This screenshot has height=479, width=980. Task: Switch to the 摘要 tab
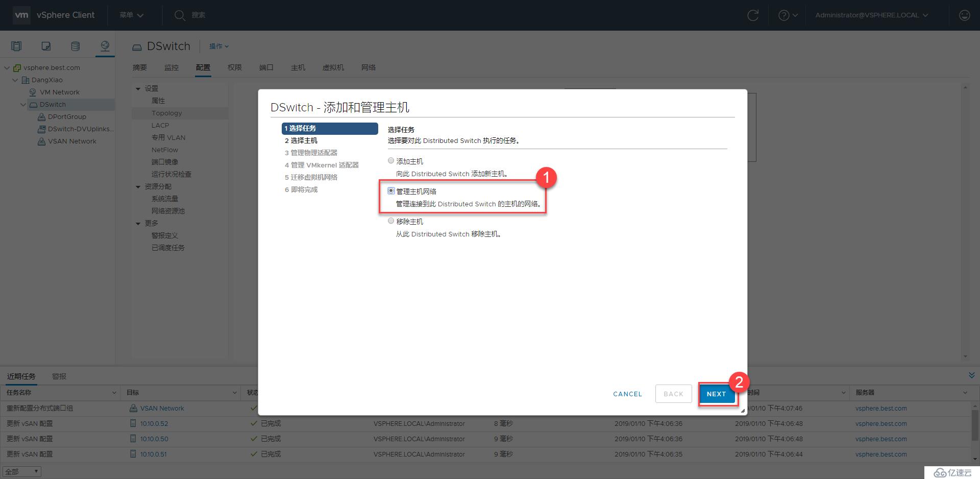coord(139,67)
